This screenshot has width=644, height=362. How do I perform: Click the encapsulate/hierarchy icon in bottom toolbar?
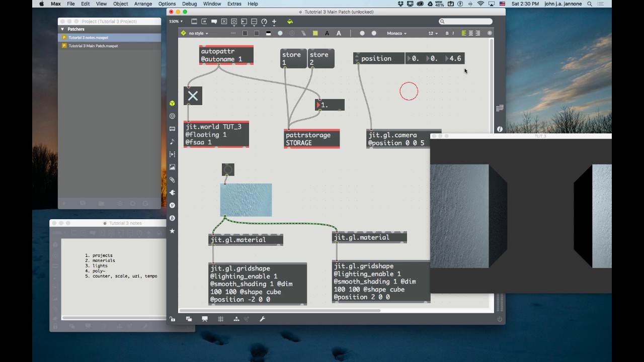pos(236,319)
